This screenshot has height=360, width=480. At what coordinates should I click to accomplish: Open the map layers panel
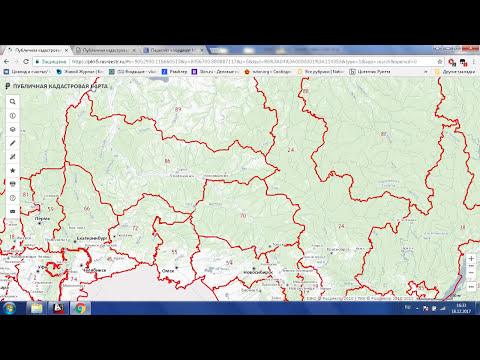(13, 129)
